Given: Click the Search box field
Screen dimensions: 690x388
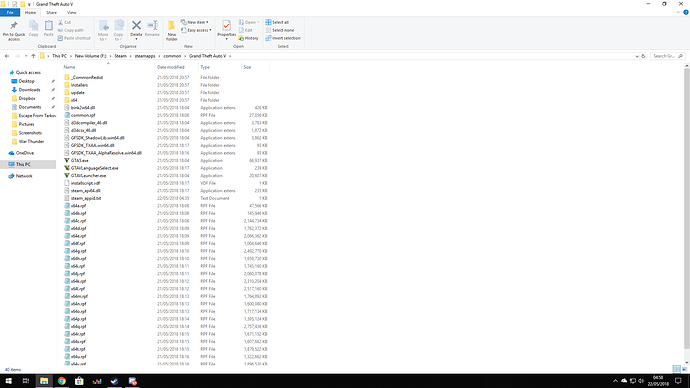Looking at the screenshot, I should click(668, 56).
